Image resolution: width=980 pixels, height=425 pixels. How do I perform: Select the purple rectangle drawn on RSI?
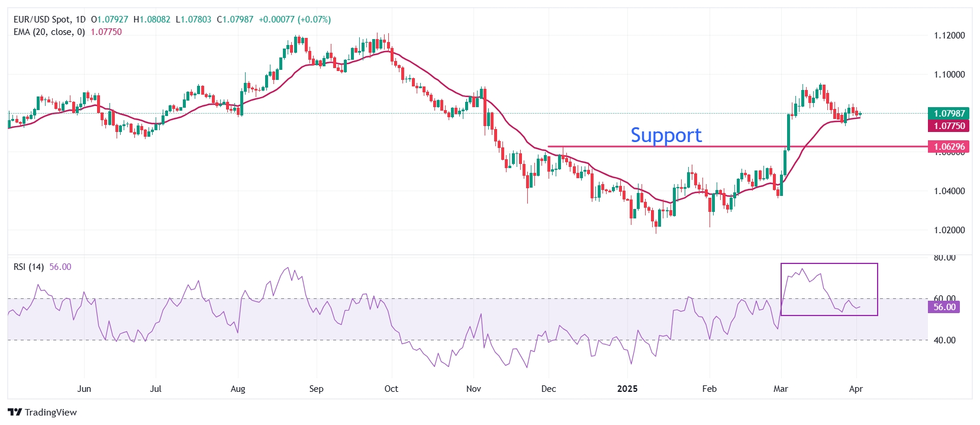click(x=829, y=264)
